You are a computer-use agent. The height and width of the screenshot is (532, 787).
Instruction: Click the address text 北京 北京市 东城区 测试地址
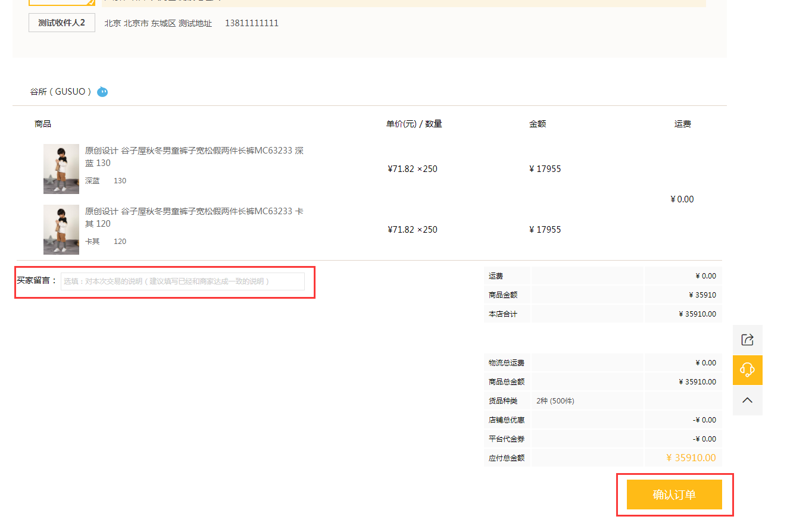click(x=158, y=23)
